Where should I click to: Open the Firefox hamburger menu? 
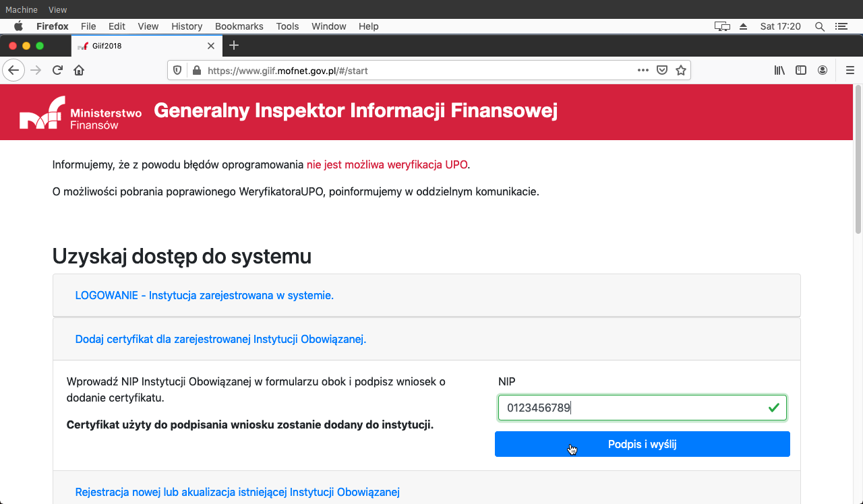pos(850,70)
